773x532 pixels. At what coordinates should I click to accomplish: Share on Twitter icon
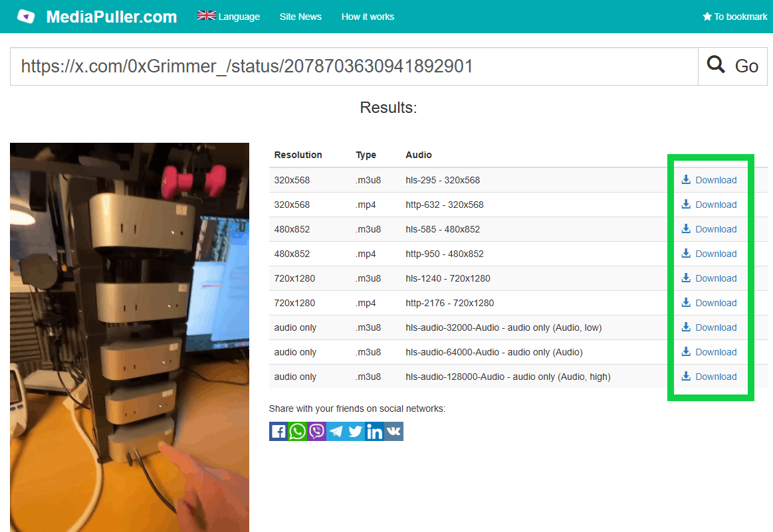click(x=355, y=432)
